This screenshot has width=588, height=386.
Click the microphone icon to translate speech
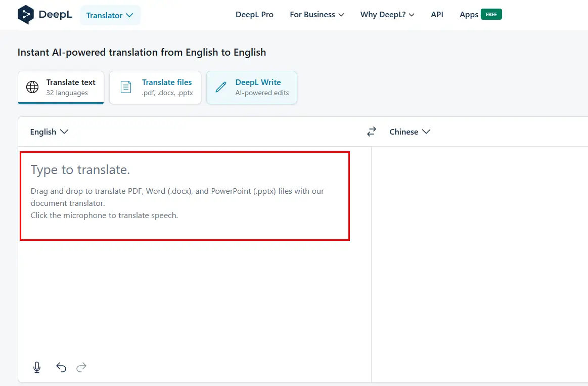click(x=37, y=367)
